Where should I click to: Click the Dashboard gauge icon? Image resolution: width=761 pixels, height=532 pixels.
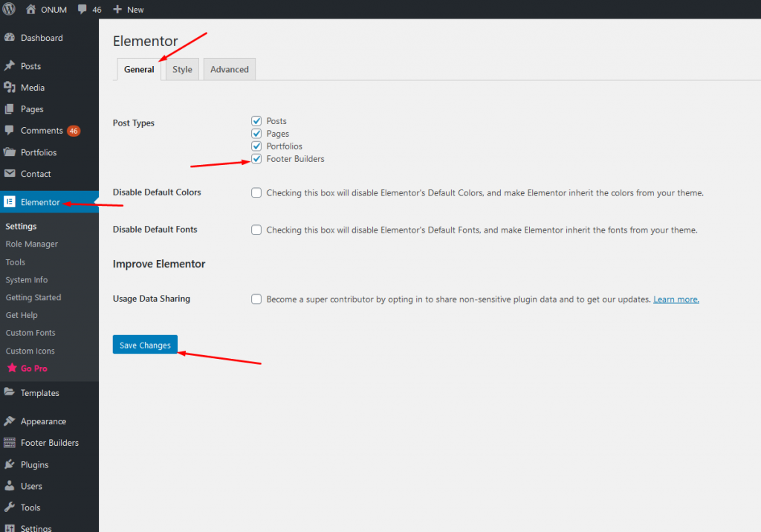click(9, 37)
